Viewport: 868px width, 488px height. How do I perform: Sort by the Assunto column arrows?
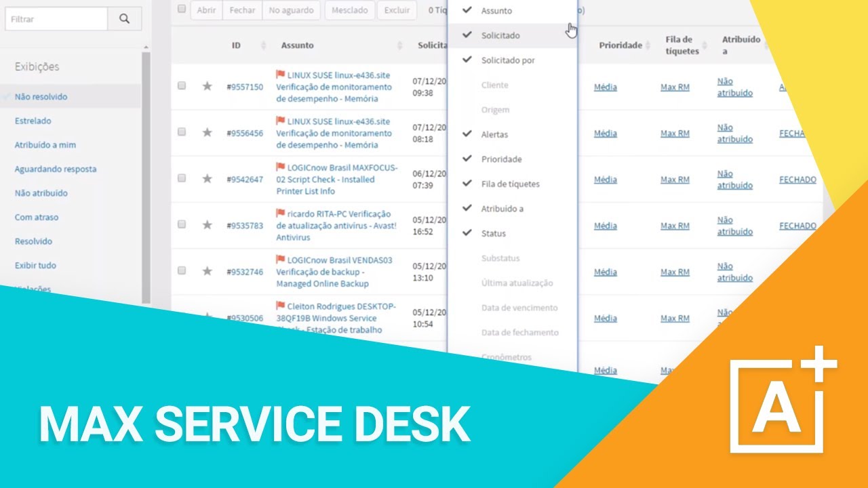[x=399, y=45]
